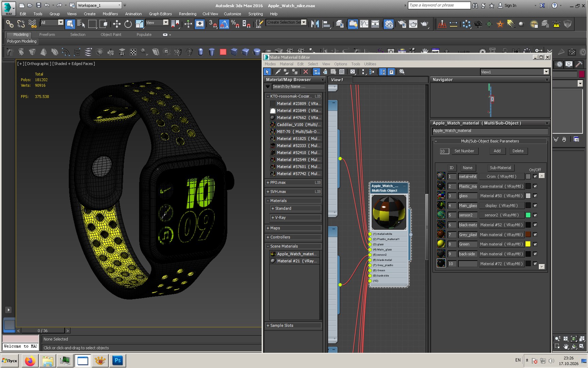Viewport: 588px width, 368px height.
Task: Select the Move transform tool
Action: (117, 24)
